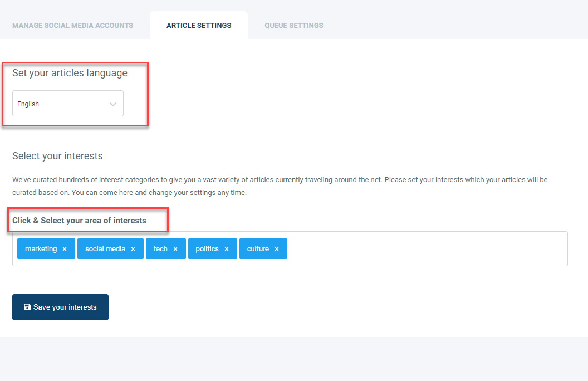
Task: Click the politics tag label
Action: pos(207,248)
